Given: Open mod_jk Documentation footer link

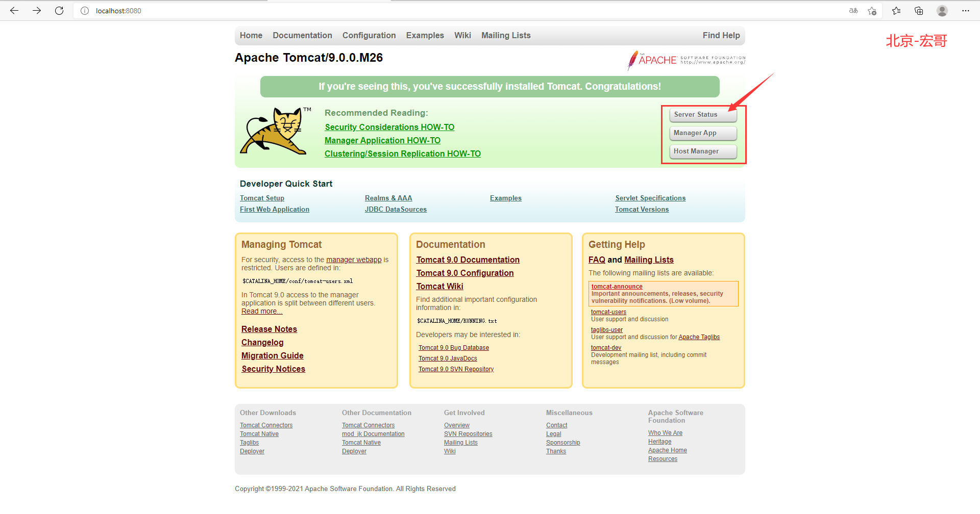Looking at the screenshot, I should tap(373, 434).
